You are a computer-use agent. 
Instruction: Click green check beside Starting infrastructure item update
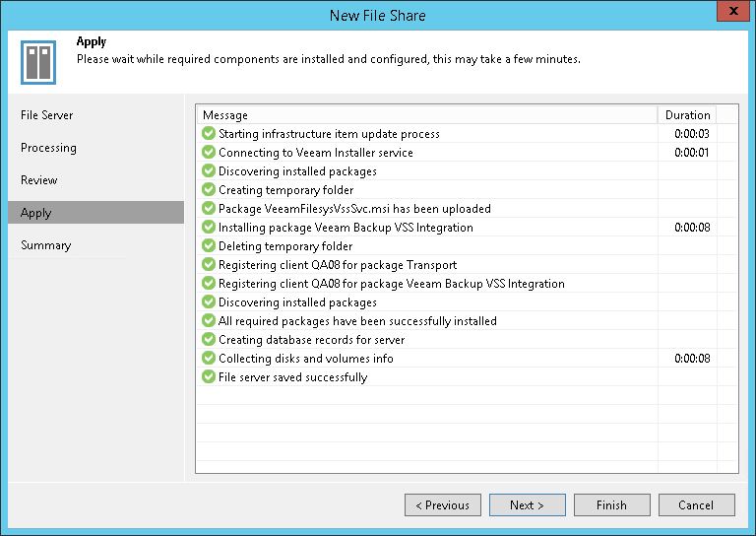208,134
